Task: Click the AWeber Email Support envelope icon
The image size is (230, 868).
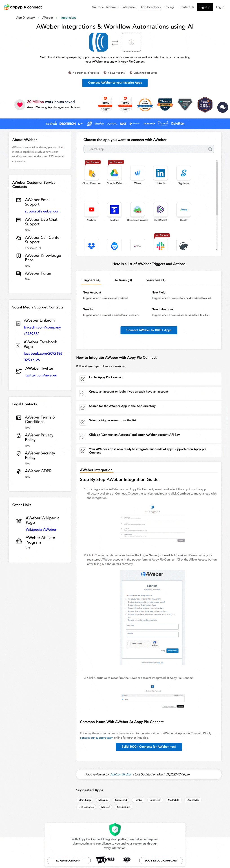Action: coord(19,200)
